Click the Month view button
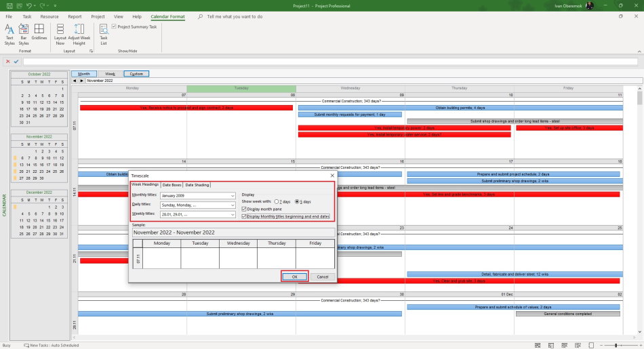Viewport: 644px width, 349px height. pos(84,74)
